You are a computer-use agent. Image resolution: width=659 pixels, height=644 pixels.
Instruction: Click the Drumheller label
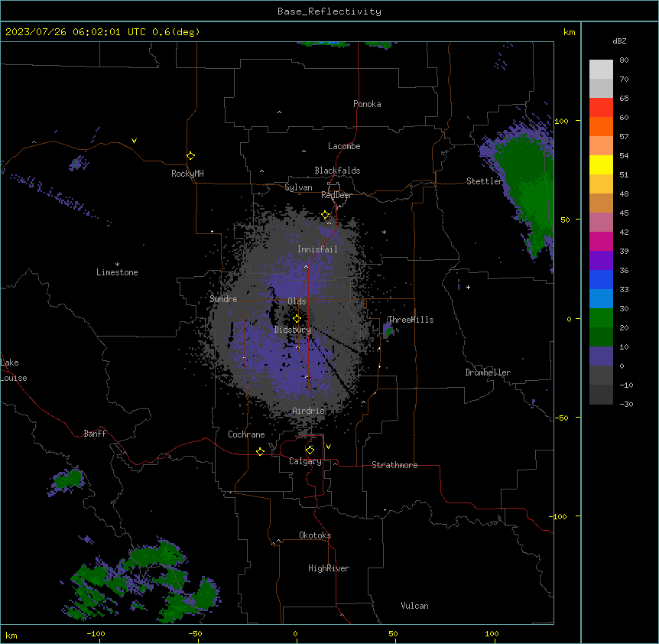coord(488,372)
